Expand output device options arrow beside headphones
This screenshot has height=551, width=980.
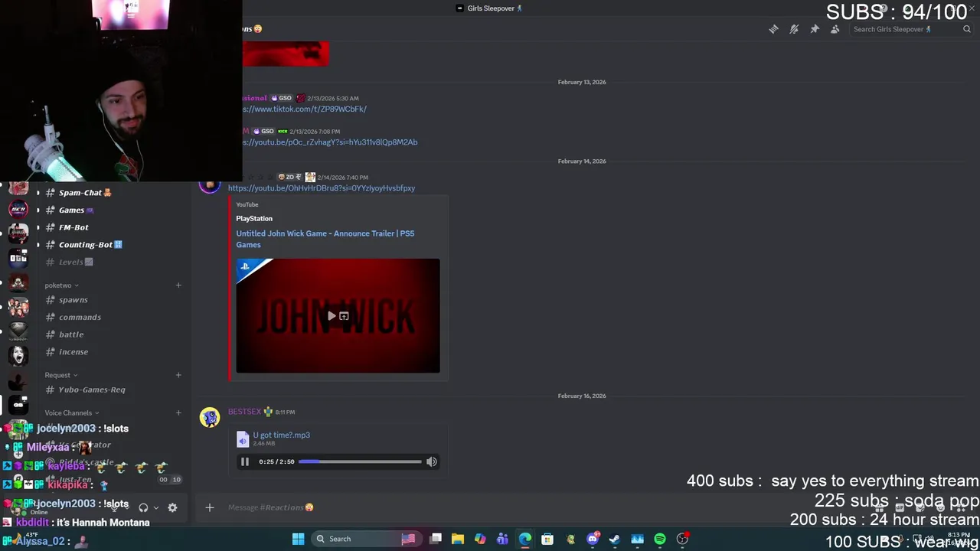click(x=155, y=507)
